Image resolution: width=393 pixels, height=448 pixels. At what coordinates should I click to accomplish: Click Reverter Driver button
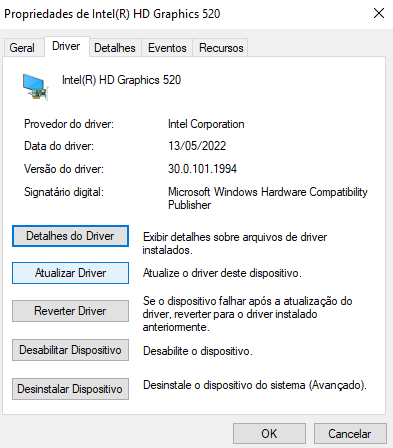tap(70, 311)
